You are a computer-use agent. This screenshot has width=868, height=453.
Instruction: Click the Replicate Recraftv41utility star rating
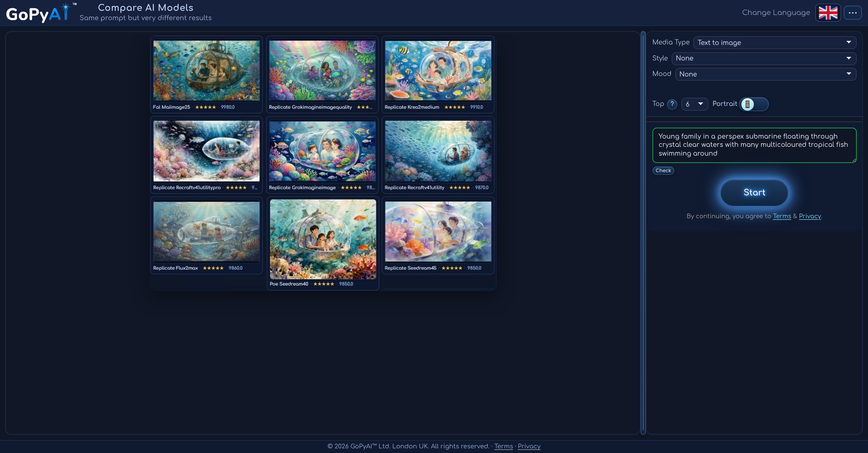[460, 188]
